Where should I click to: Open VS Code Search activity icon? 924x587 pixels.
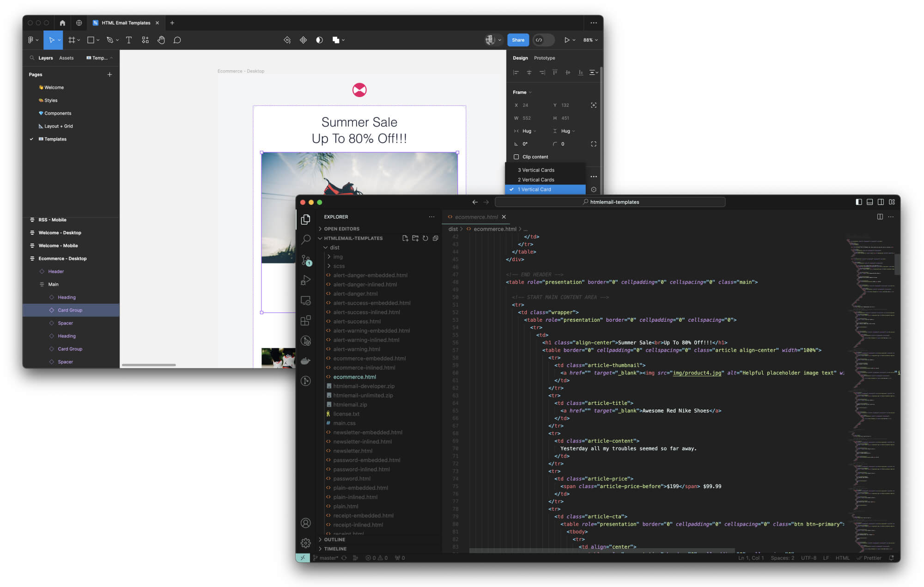[x=305, y=239]
